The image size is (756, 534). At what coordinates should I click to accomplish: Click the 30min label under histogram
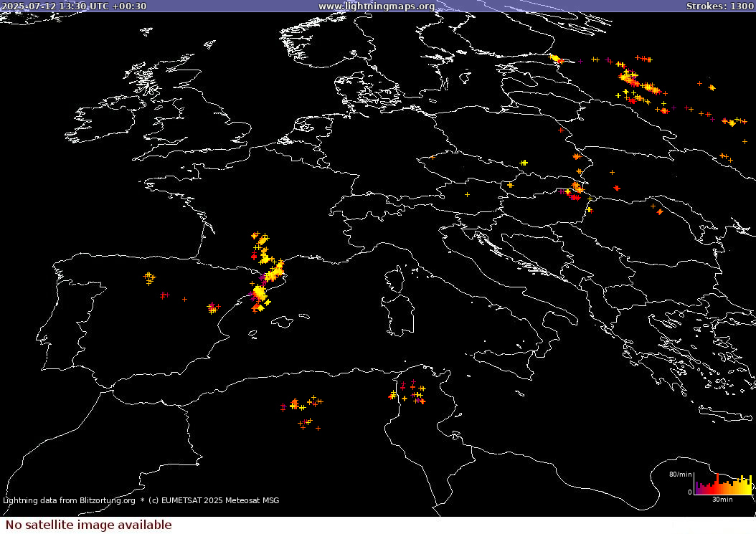(x=722, y=499)
